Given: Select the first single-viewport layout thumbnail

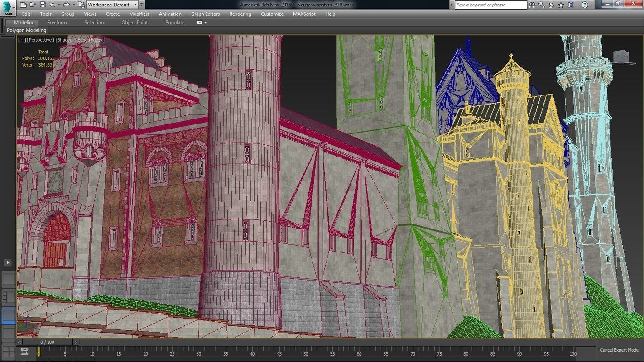Looking at the screenshot, I should [x=9, y=279].
